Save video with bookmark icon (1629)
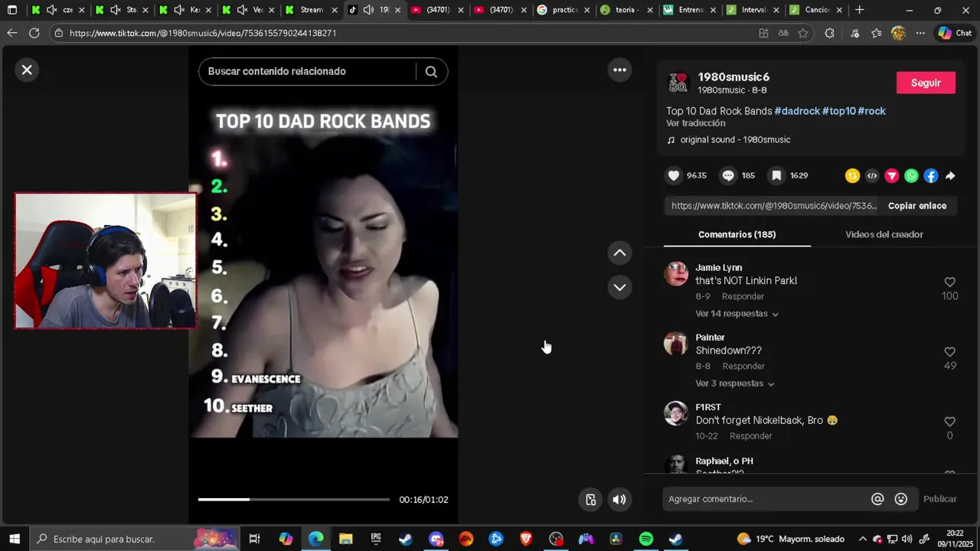The width and height of the screenshot is (980, 551). point(776,175)
